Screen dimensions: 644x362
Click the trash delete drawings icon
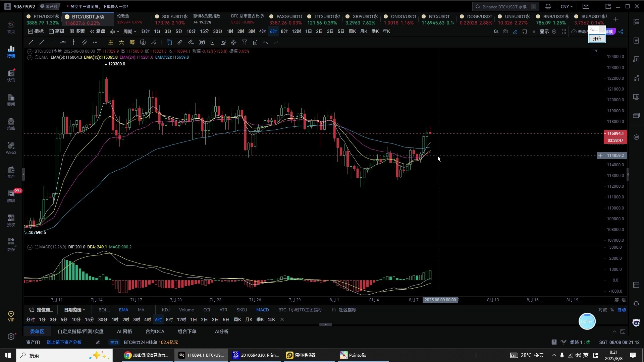[x=255, y=42]
